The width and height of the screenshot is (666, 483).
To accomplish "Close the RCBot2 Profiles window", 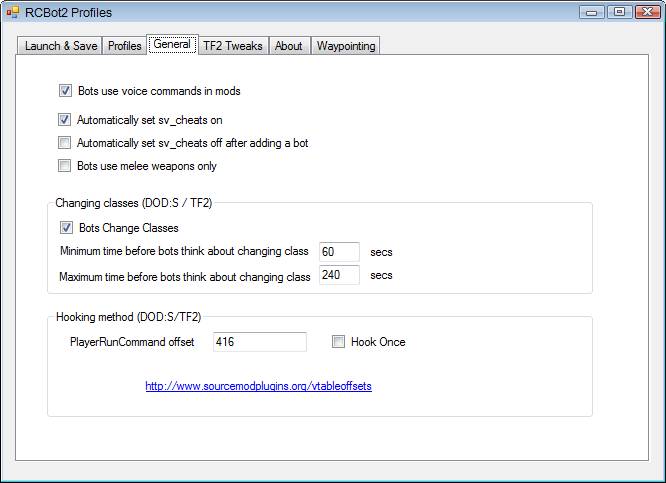I will tap(647, 12).
